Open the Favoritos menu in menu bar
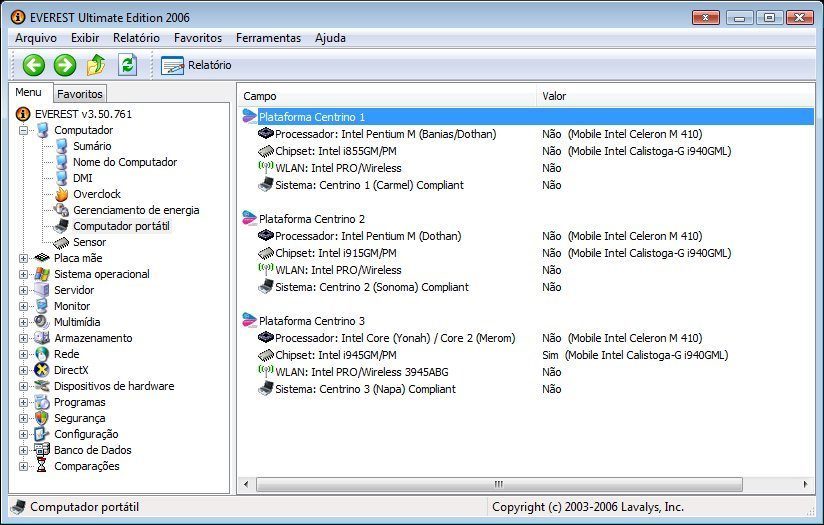The width and height of the screenshot is (824, 525). (198, 38)
